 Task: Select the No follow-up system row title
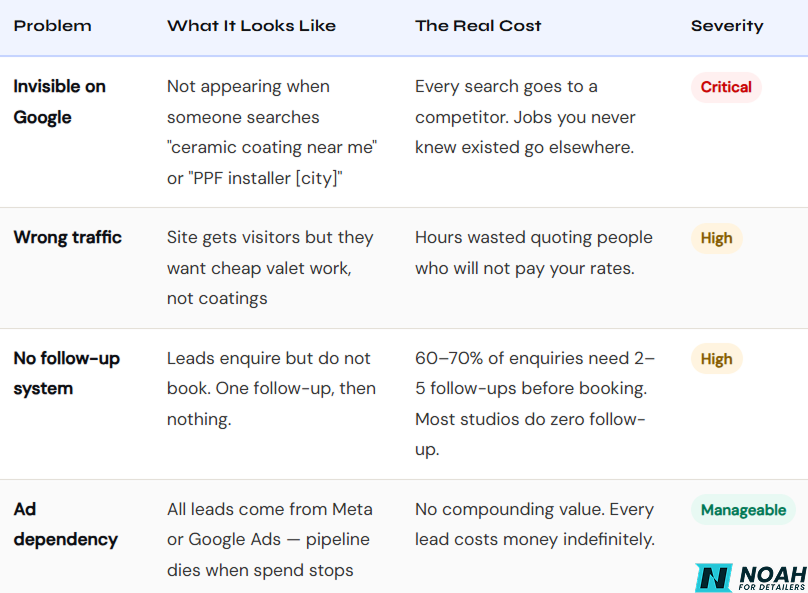66,373
